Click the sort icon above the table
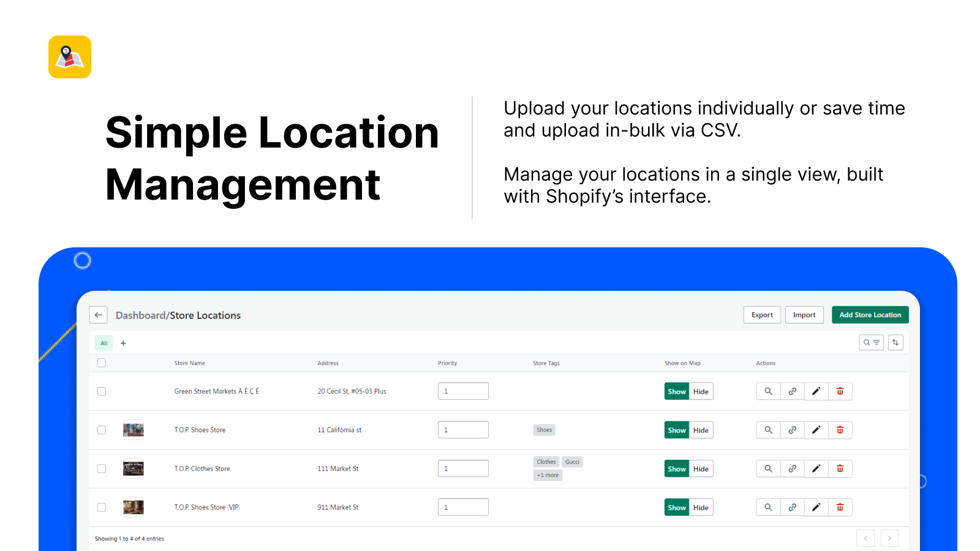This screenshot has height=551, width=980. [x=895, y=342]
